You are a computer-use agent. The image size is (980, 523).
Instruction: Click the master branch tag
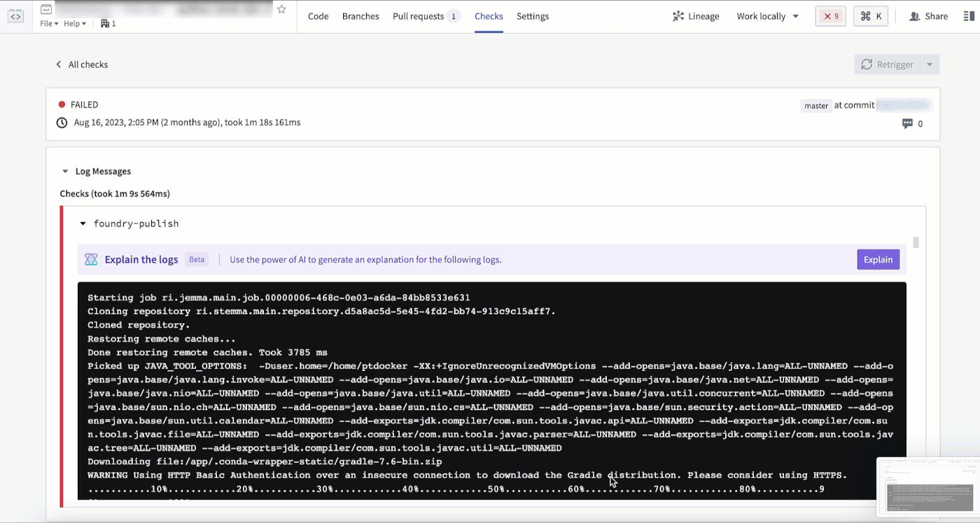[x=816, y=106]
